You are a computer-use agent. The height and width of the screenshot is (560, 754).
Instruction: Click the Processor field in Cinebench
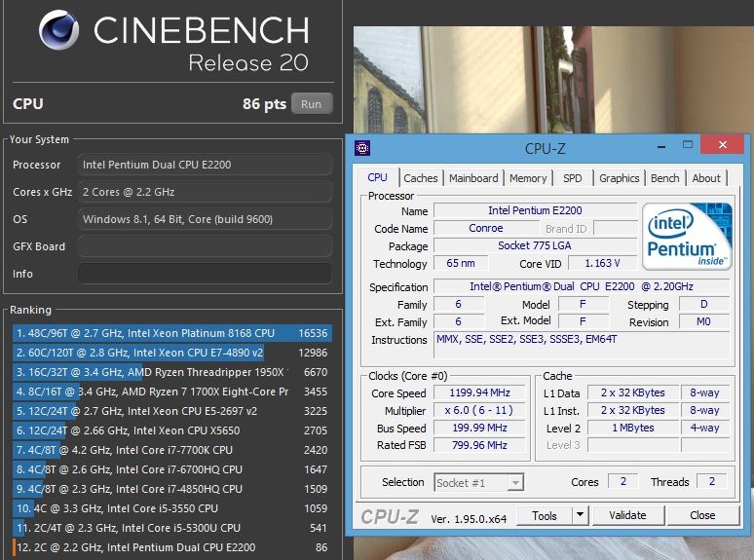205,165
